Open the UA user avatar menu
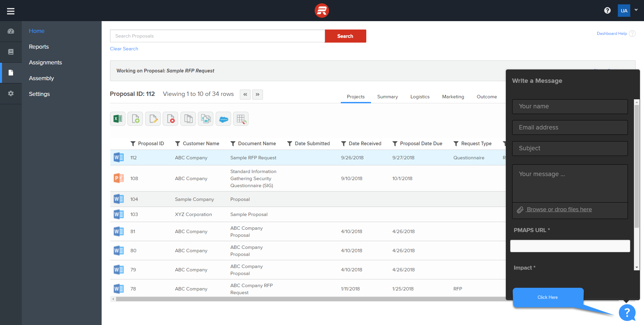 [x=624, y=10]
